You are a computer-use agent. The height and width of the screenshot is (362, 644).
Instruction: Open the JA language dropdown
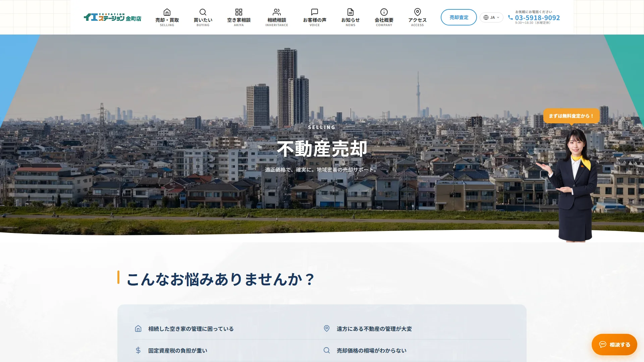tap(491, 17)
